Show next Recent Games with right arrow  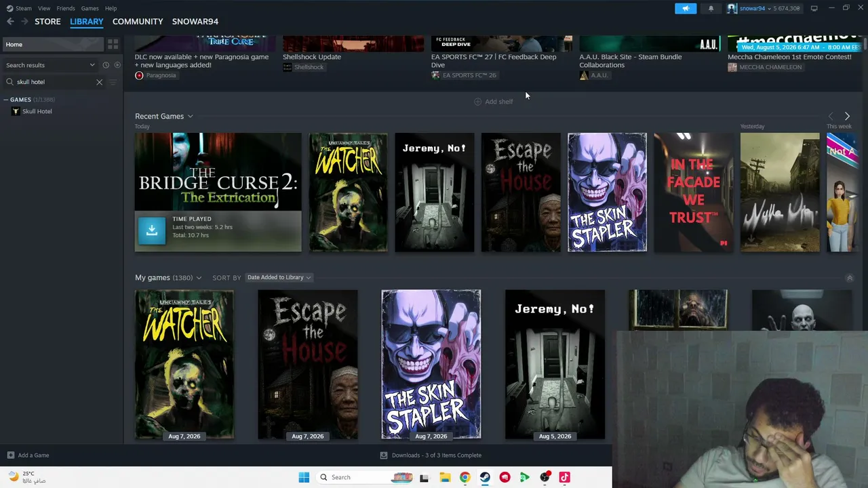[x=847, y=117]
